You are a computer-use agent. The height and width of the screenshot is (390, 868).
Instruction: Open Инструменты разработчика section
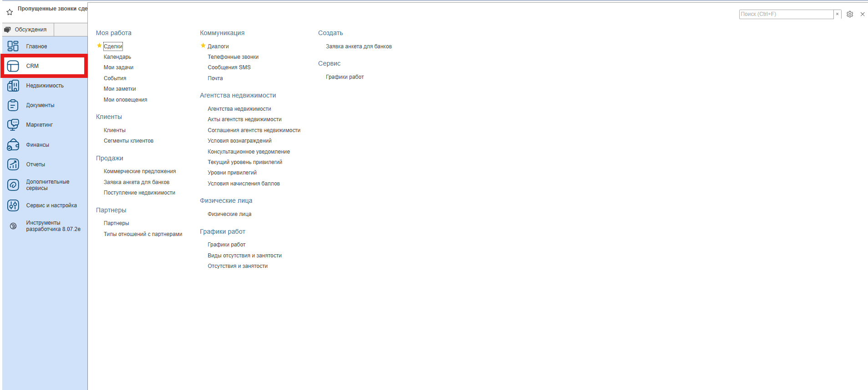(x=53, y=226)
